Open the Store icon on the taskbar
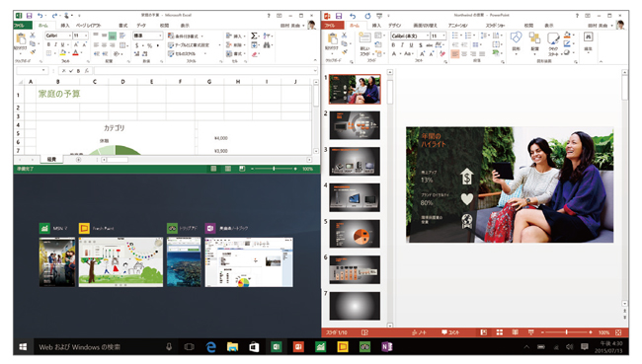This screenshot has height=364, width=642. tap(254, 347)
